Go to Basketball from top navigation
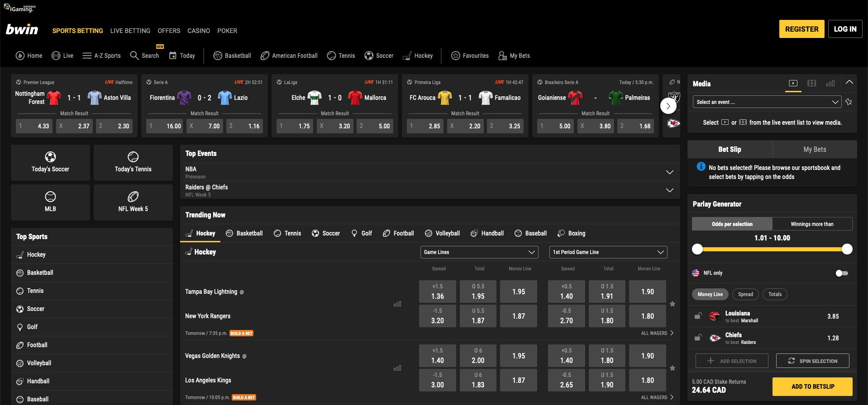Screen dimensions: 868x405 (x=232, y=56)
